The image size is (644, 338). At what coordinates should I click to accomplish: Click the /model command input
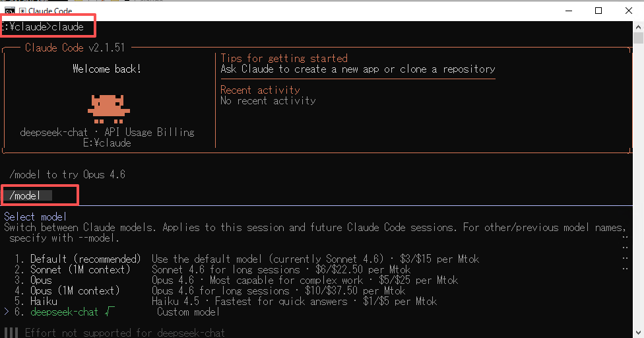click(26, 195)
